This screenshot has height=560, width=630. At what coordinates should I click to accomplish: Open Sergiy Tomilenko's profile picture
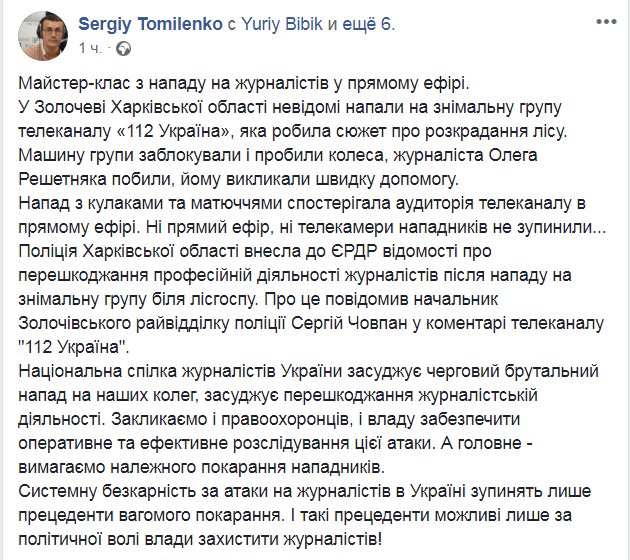tap(39, 37)
